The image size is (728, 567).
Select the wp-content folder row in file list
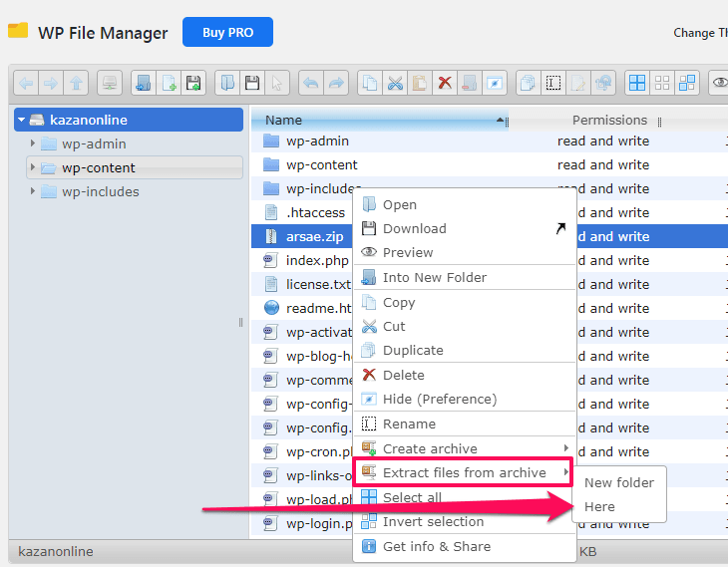click(490, 164)
